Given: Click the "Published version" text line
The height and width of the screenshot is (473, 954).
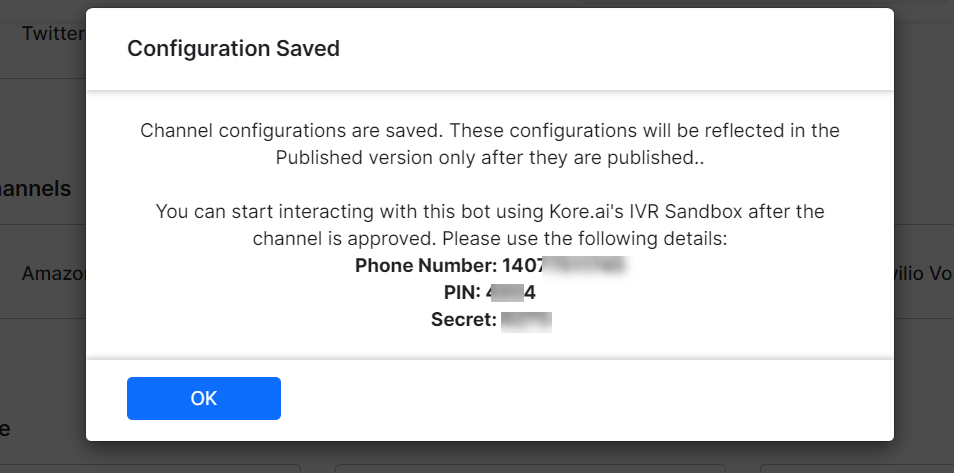Looking at the screenshot, I should click(490, 158).
